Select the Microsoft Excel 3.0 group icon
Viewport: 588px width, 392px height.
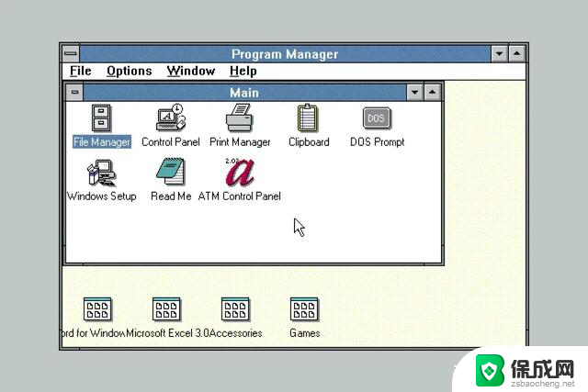coord(166,309)
